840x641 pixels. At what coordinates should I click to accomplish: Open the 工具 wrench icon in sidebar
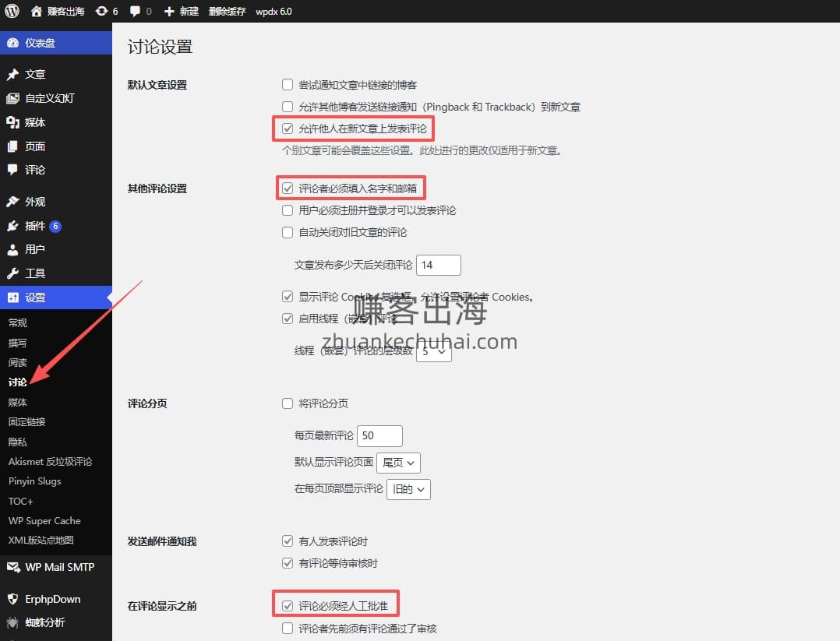click(12, 273)
